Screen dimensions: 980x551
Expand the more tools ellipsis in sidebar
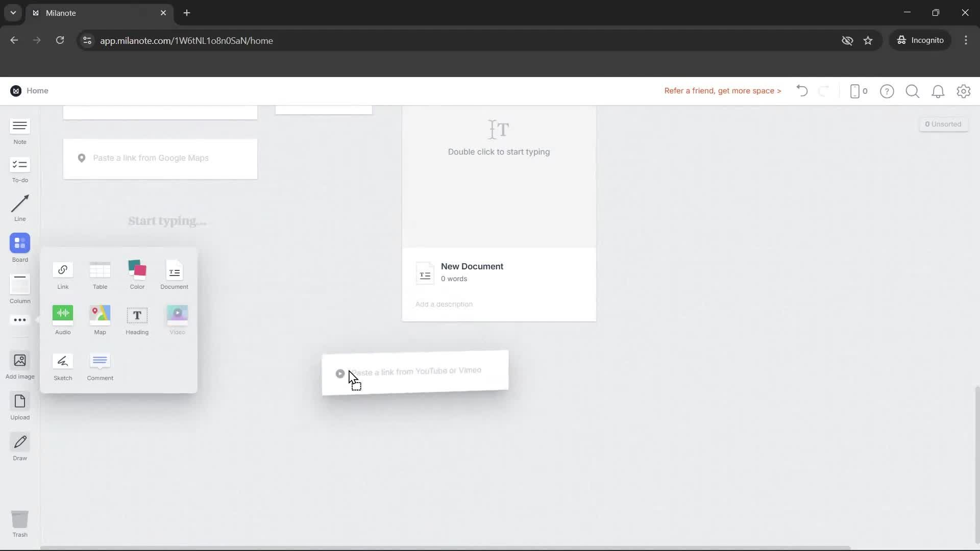click(x=19, y=320)
